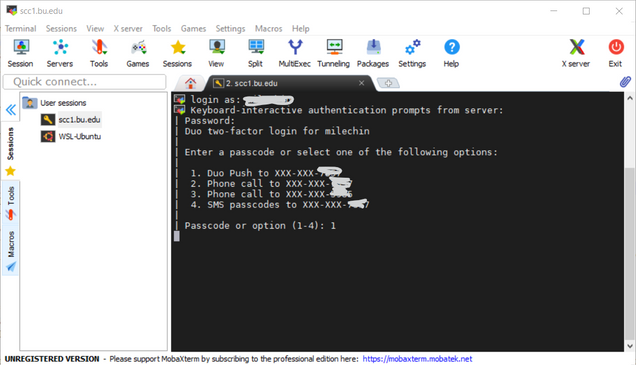Open the Settings menu in menu bar
The image size is (636, 365).
(x=230, y=28)
